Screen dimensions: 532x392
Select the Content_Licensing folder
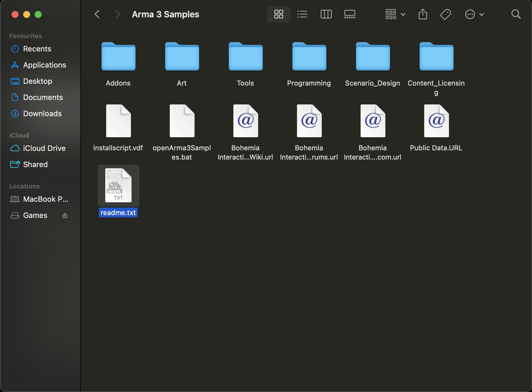coord(436,57)
